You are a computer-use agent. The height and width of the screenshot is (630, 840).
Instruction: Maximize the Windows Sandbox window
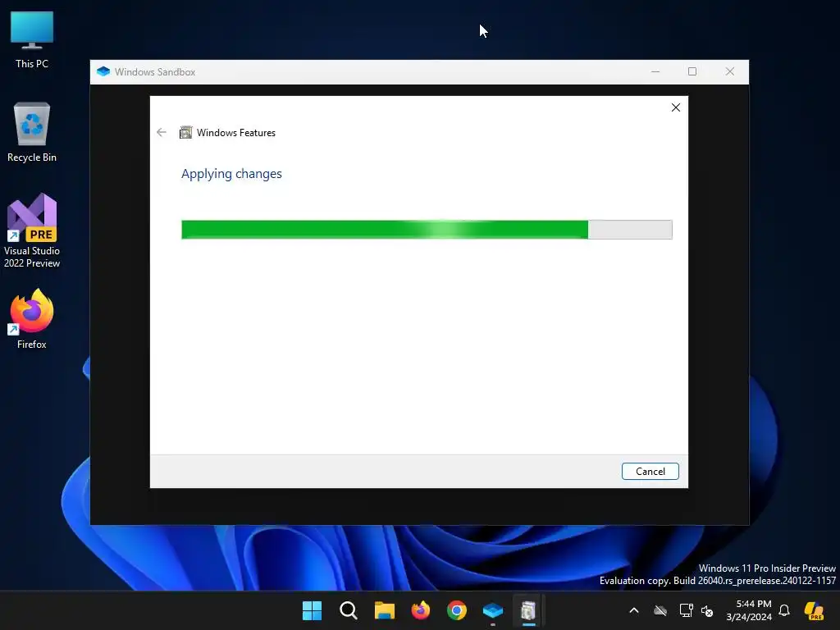(x=692, y=72)
